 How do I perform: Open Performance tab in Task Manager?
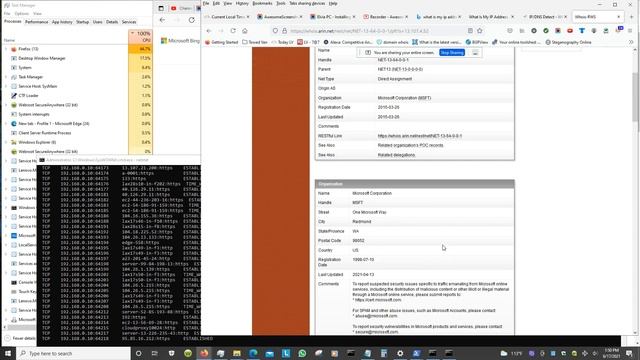[36, 22]
